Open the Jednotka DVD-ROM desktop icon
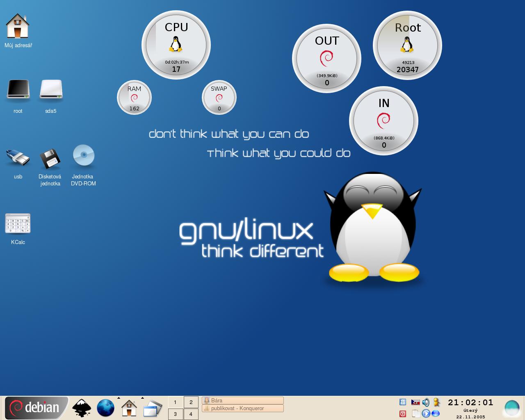The height and width of the screenshot is (420, 525). point(84,156)
